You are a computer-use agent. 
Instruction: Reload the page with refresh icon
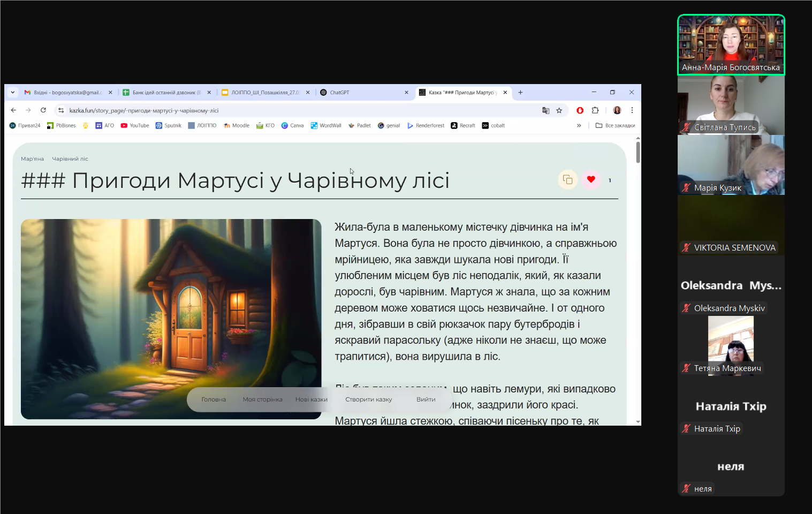pyautogui.click(x=43, y=110)
